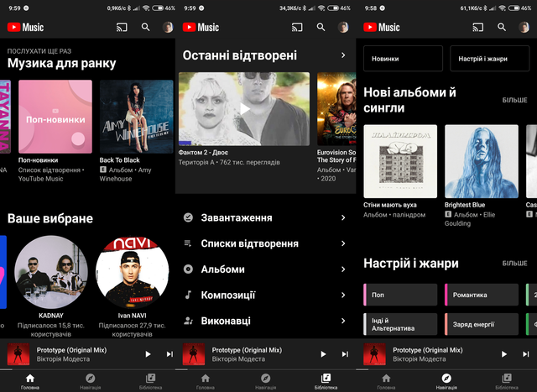Choose the pink-marked Поп genre chip
Image resolution: width=537 pixels, height=392 pixels.
(401, 295)
